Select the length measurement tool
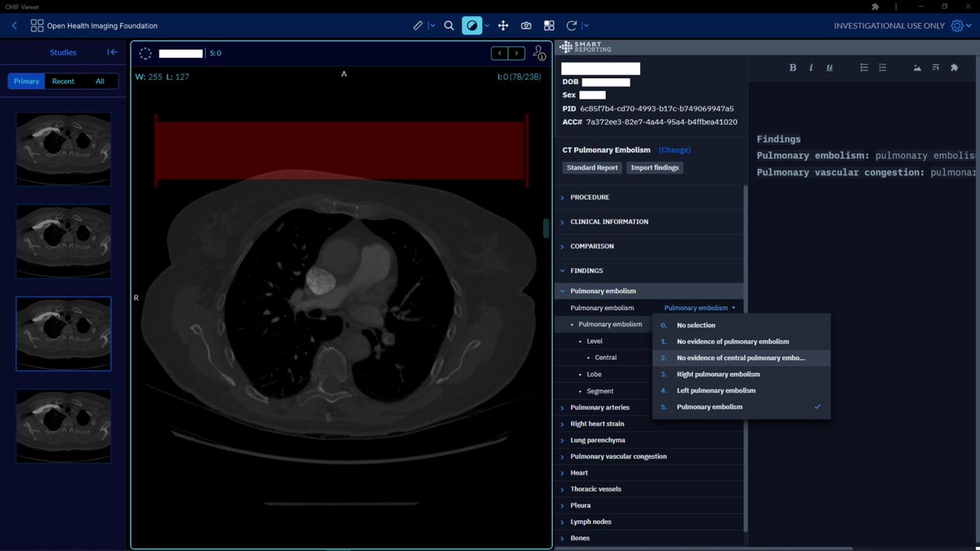980x551 pixels. (x=418, y=25)
